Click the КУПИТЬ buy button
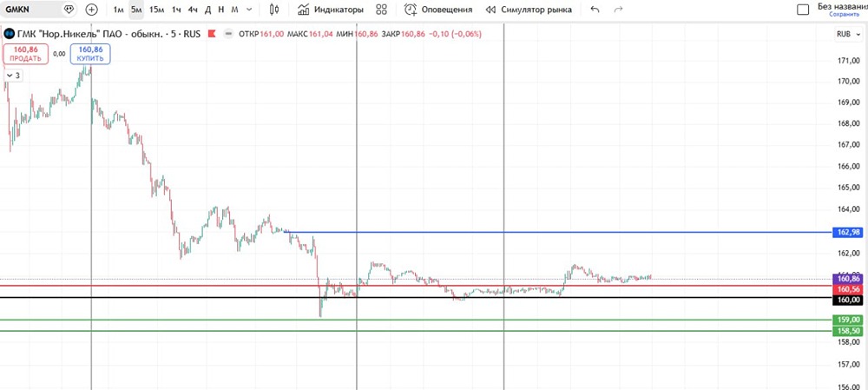 pos(90,54)
